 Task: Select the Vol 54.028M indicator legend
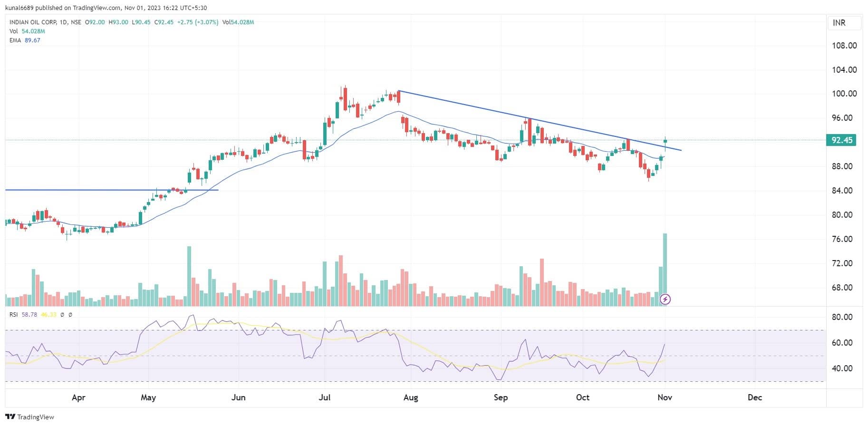pos(27,31)
